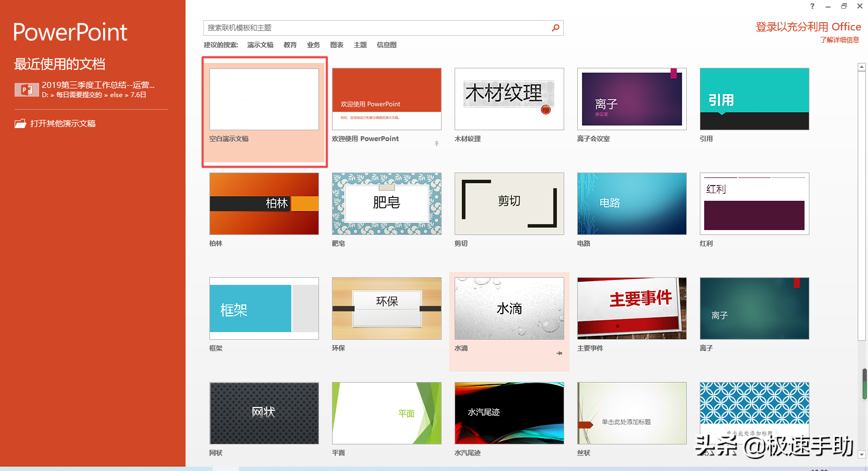Screen dimensions: 868x471
Task: Click the 离子会议室 caption text
Action: click(593, 139)
